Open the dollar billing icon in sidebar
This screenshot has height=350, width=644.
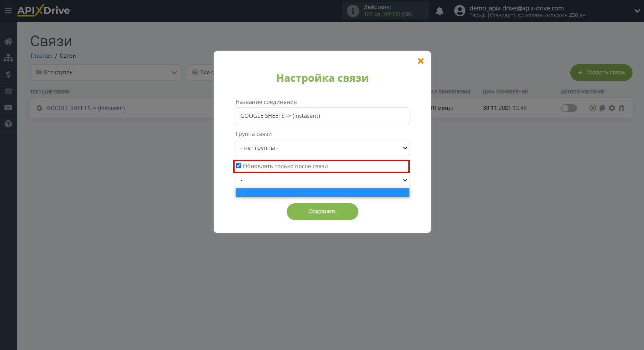[x=8, y=74]
